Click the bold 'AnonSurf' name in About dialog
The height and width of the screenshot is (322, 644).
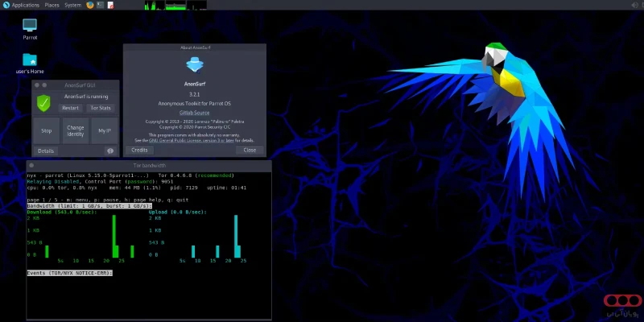pos(195,84)
